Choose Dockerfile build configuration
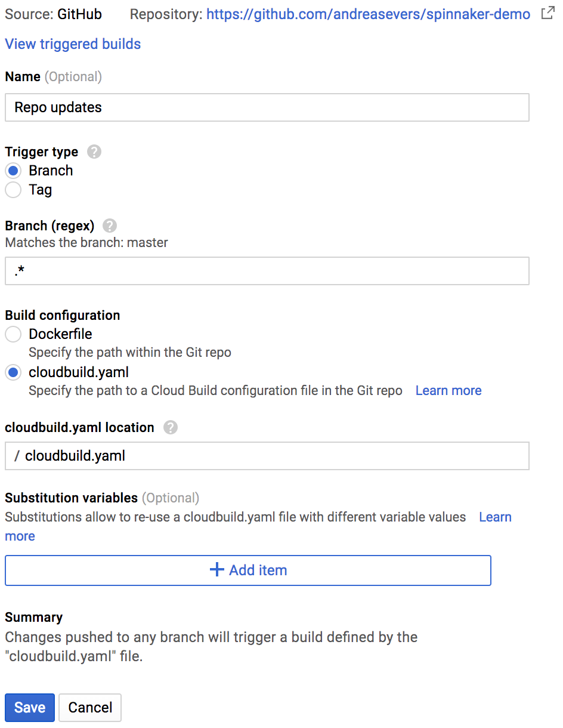Screen dimensions: 563x728 pos(13,334)
